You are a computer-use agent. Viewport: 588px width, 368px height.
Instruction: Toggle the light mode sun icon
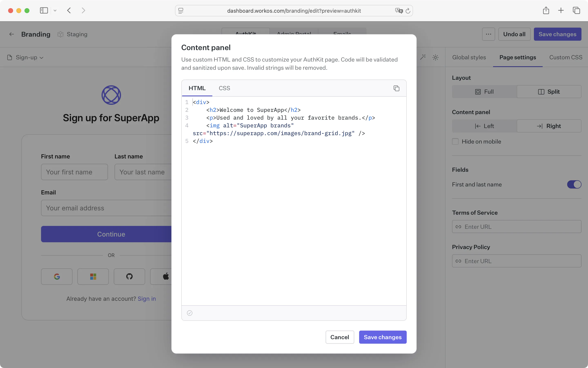[435, 57]
